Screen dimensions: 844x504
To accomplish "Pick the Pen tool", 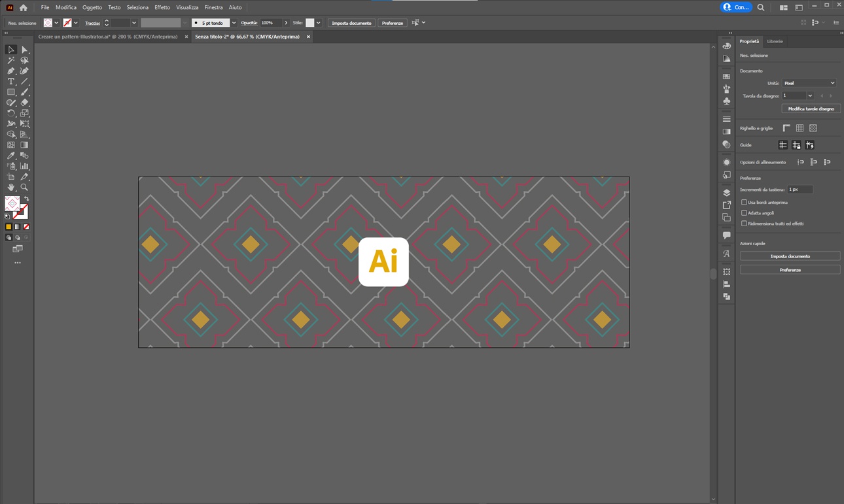I will [x=12, y=71].
